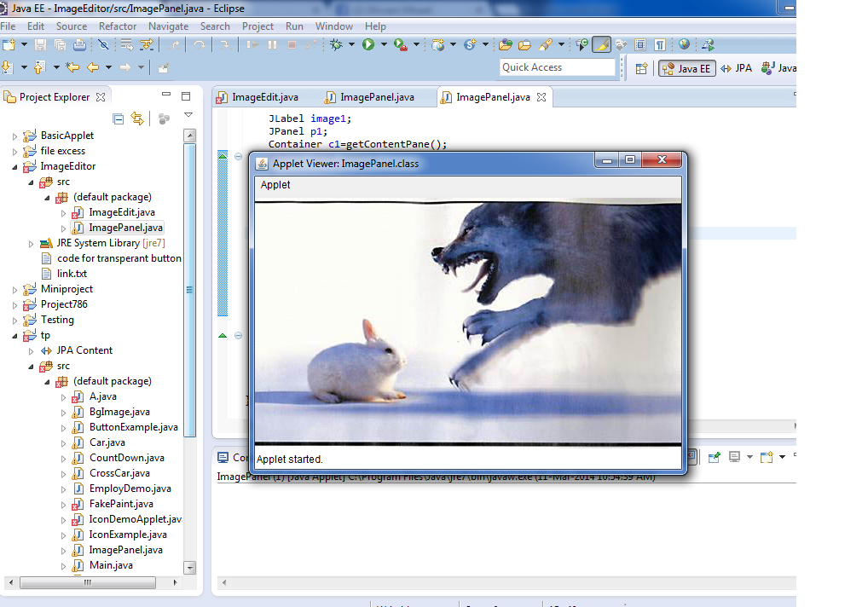Open the Window menu
868x607 pixels.
tap(333, 26)
